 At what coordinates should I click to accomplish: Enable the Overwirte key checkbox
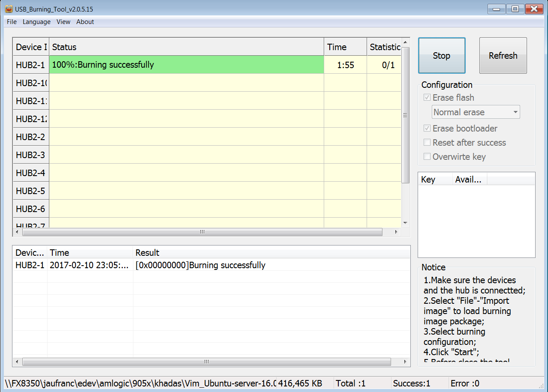coord(427,156)
